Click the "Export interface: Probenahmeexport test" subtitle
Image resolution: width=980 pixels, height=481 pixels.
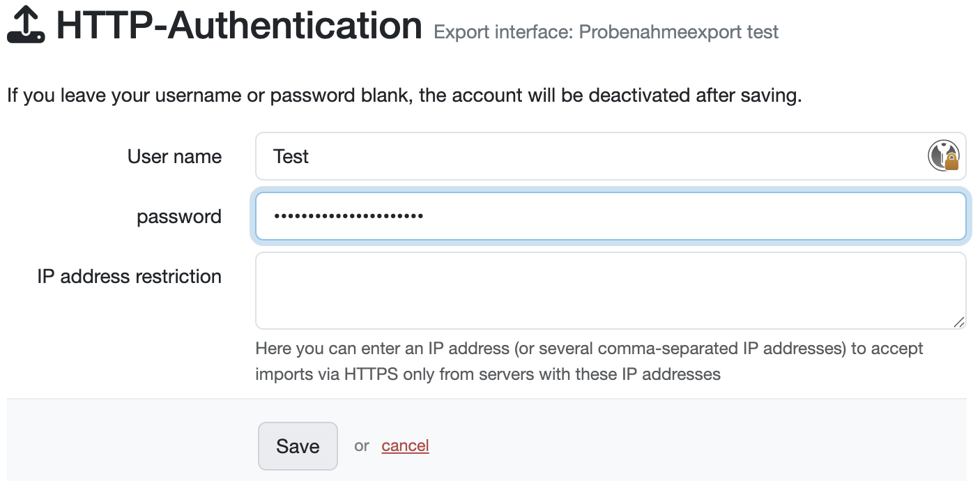pyautogui.click(x=606, y=32)
